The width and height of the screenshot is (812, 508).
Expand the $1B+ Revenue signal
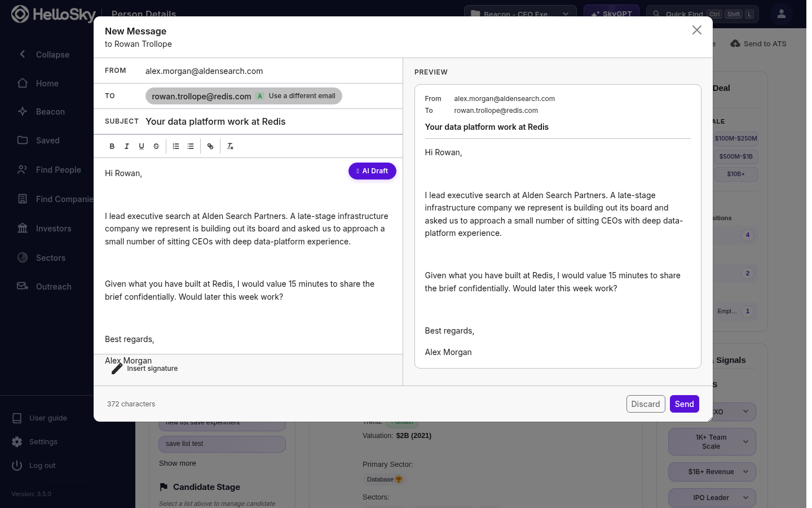click(712, 472)
